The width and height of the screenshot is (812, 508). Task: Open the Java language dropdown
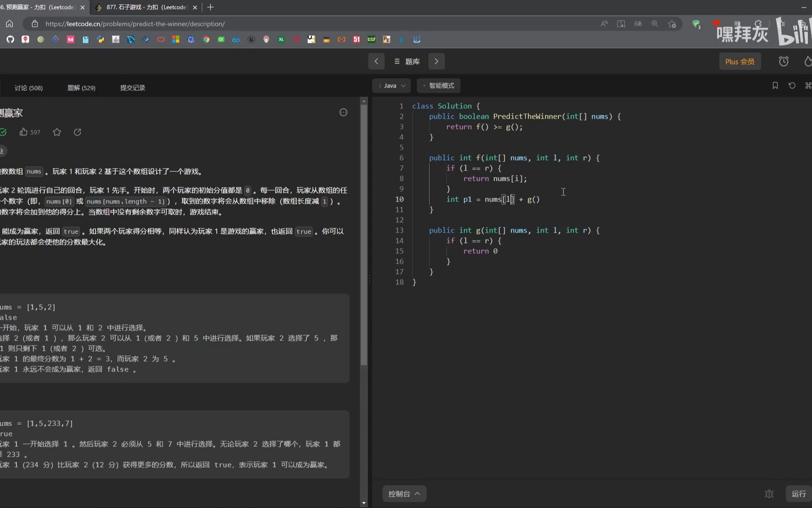pos(391,85)
